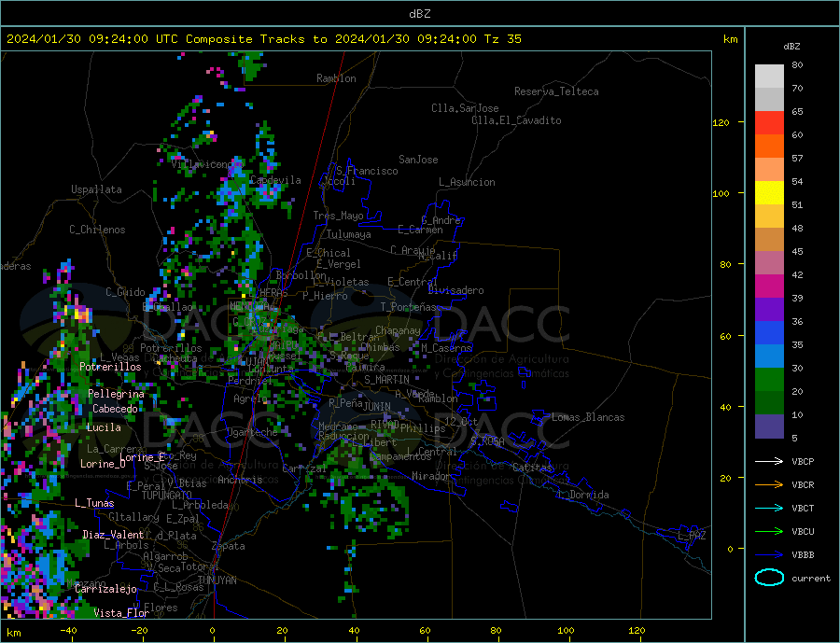
Task: Click the white VBCP arrow legend icon
Action: (769, 461)
